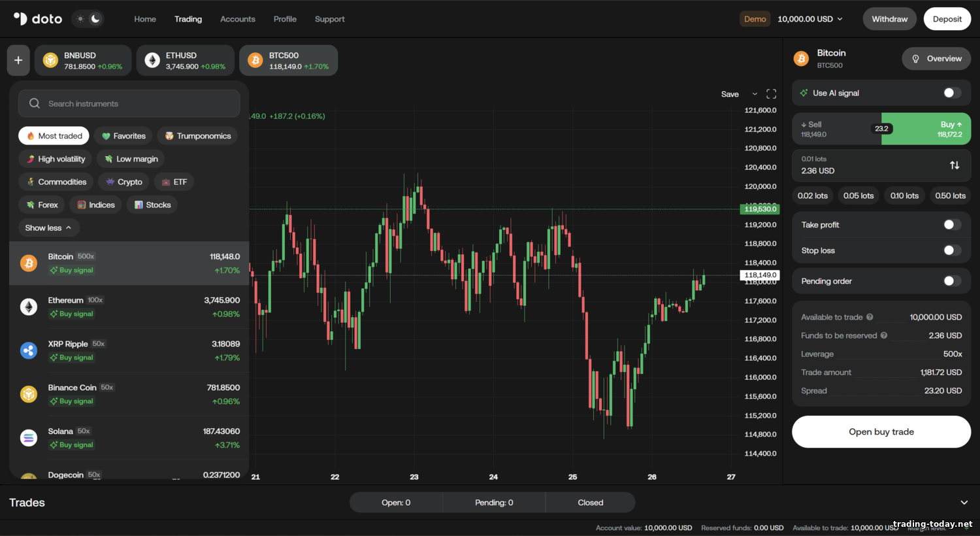980x536 pixels.
Task: Enable the Stop loss toggle
Action: [x=952, y=250]
